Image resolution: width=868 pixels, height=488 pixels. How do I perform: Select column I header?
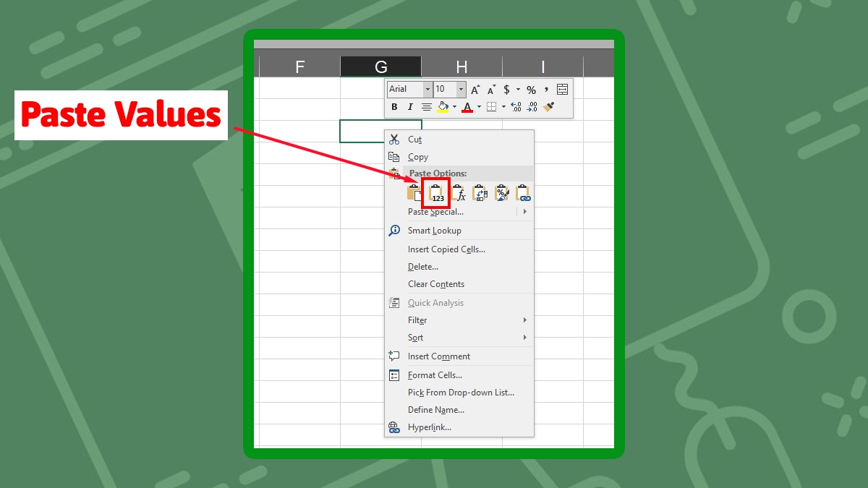pyautogui.click(x=542, y=67)
